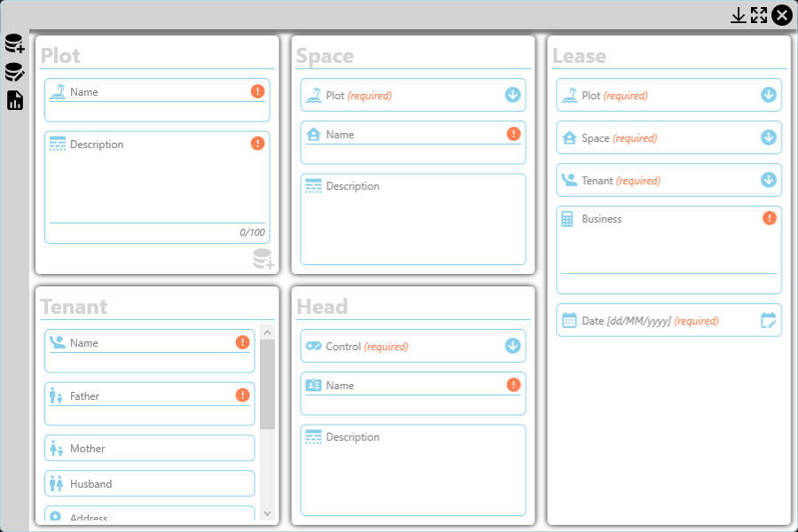Open the report document icon in sidebar
This screenshot has width=798, height=532.
(13, 100)
